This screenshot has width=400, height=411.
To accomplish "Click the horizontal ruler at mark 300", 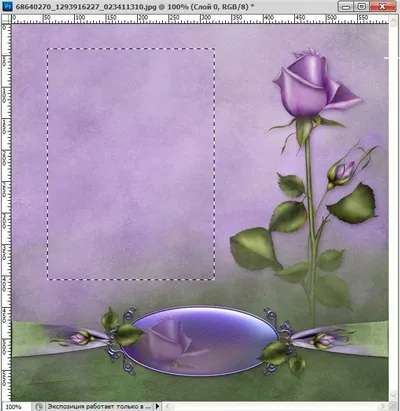I will [202, 19].
